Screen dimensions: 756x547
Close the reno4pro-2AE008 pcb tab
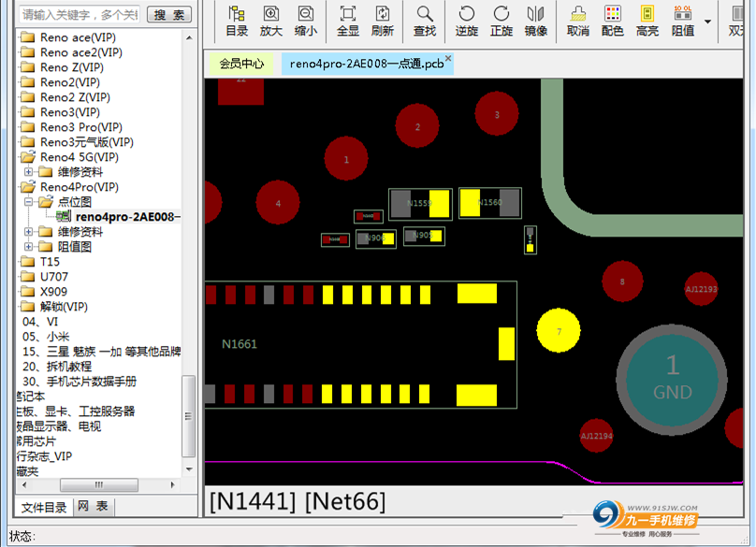click(x=448, y=58)
